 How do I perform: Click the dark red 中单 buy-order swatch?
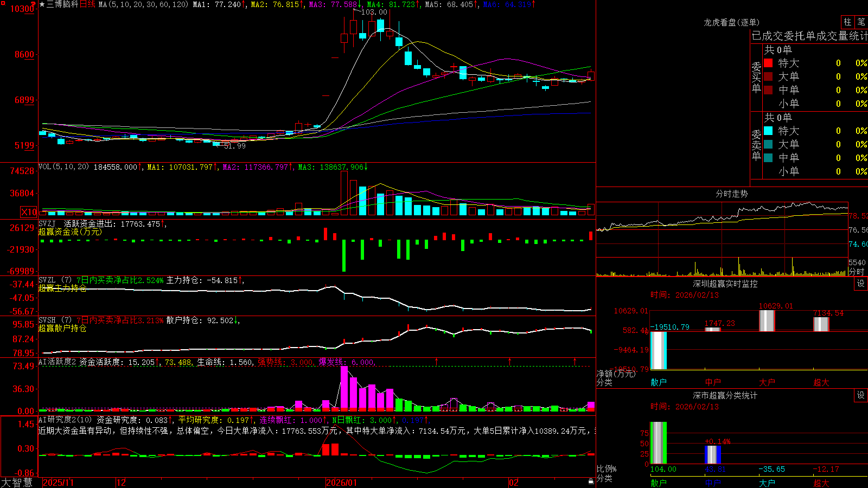[x=768, y=90]
